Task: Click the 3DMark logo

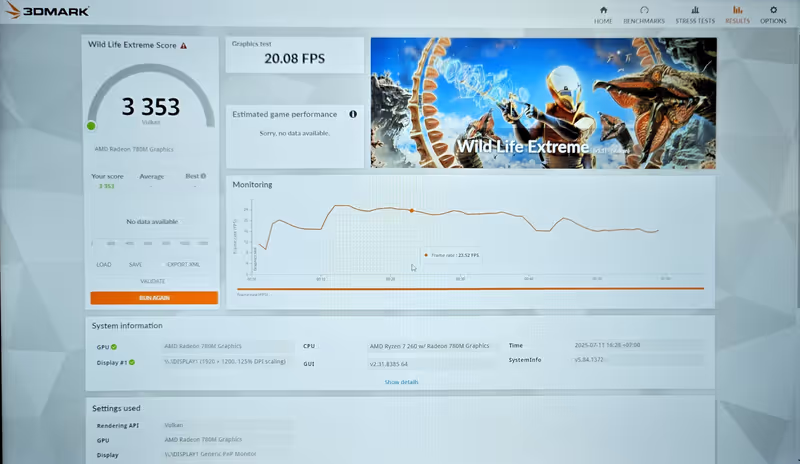Action: 48,12
